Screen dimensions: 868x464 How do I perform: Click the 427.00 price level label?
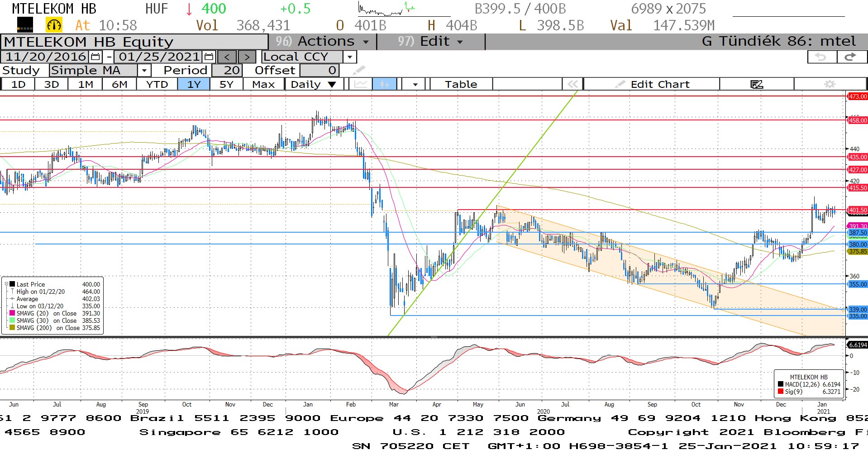(857, 170)
